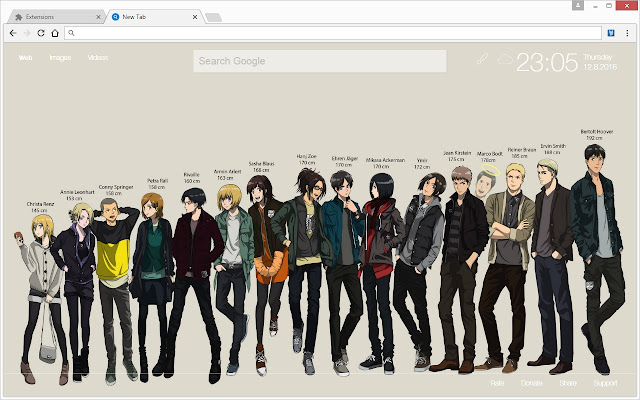Focus the Search Google box
The image size is (640, 400).
(x=320, y=61)
